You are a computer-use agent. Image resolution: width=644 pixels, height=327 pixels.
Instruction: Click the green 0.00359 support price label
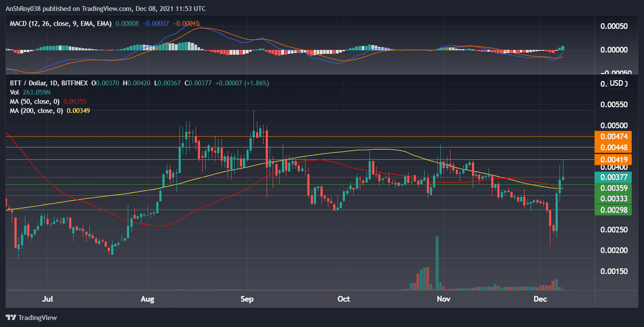pos(613,187)
